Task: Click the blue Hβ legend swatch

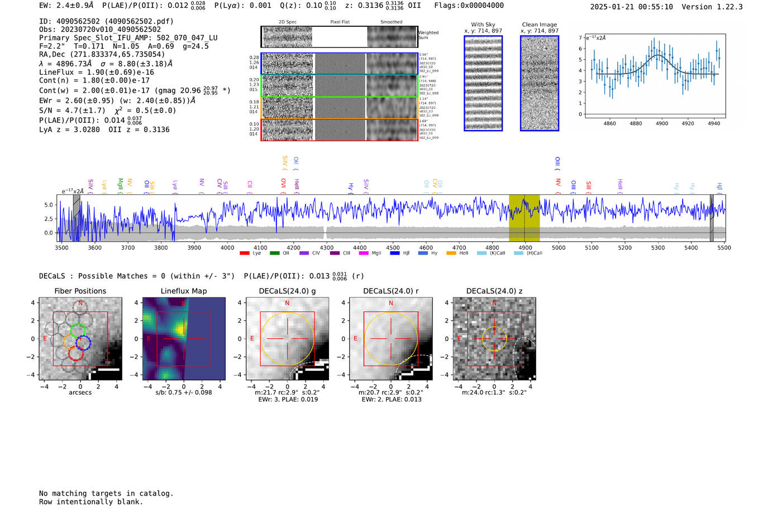Action: [x=395, y=253]
